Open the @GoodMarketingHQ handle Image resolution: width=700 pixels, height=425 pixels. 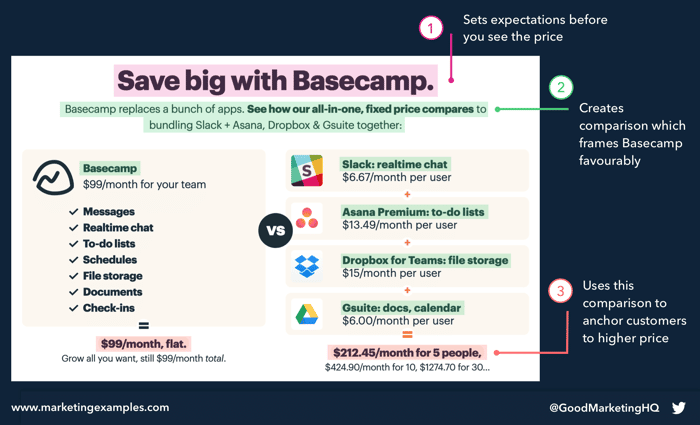pos(604,408)
